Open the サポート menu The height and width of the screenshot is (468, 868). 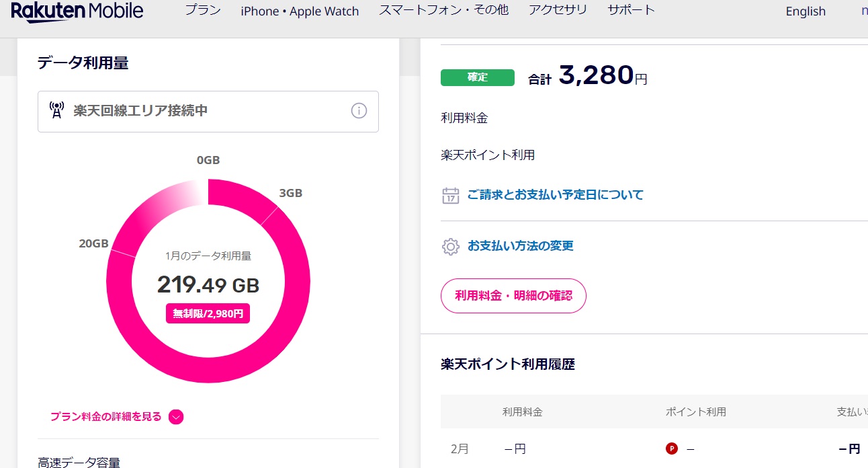(631, 11)
